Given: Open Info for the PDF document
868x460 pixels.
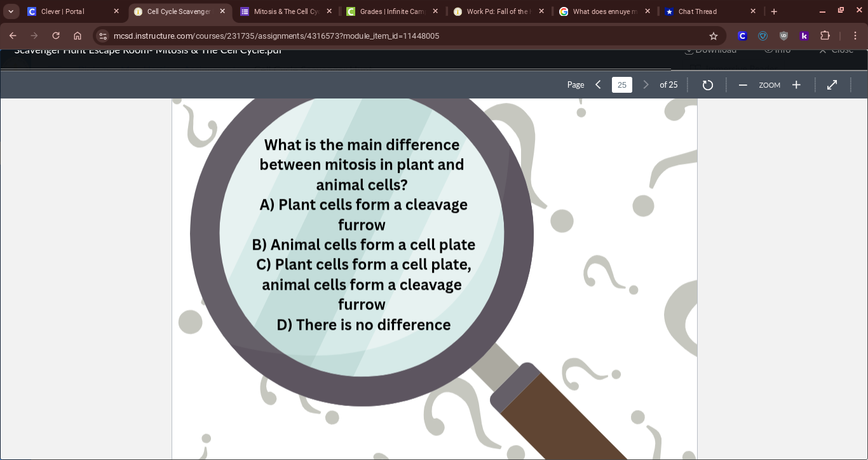Looking at the screenshot, I should [776, 50].
